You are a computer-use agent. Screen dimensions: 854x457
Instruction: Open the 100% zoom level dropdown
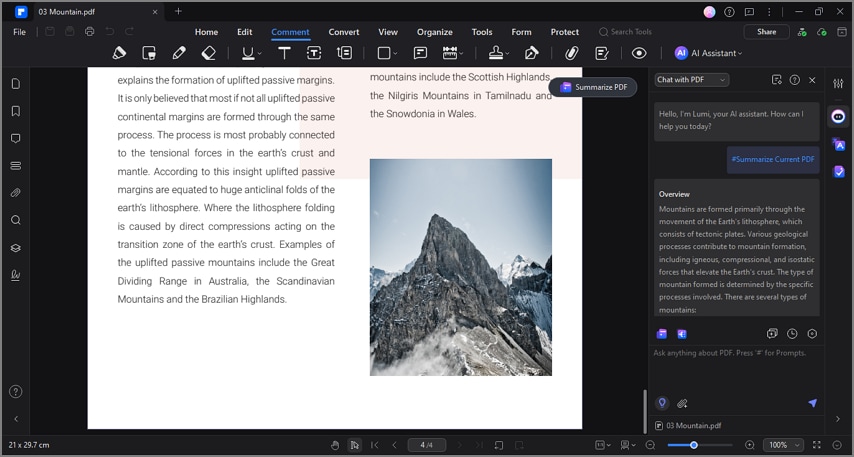783,445
